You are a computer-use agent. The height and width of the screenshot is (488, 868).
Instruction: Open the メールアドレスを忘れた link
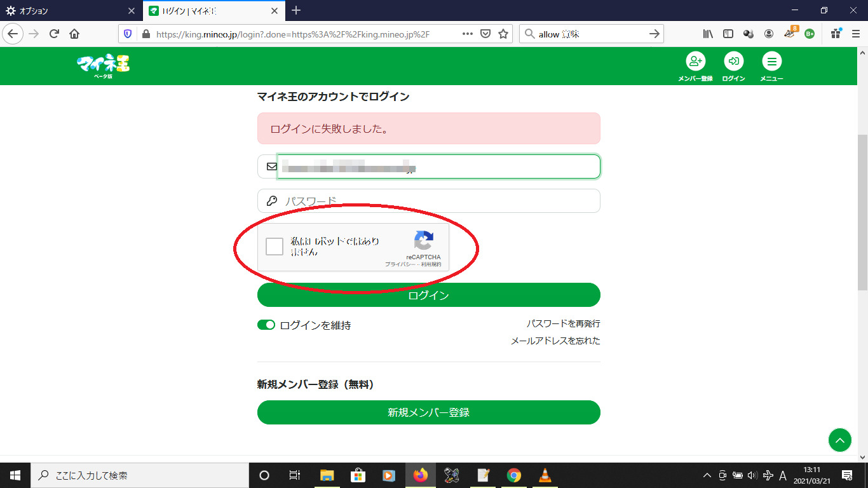tap(555, 341)
